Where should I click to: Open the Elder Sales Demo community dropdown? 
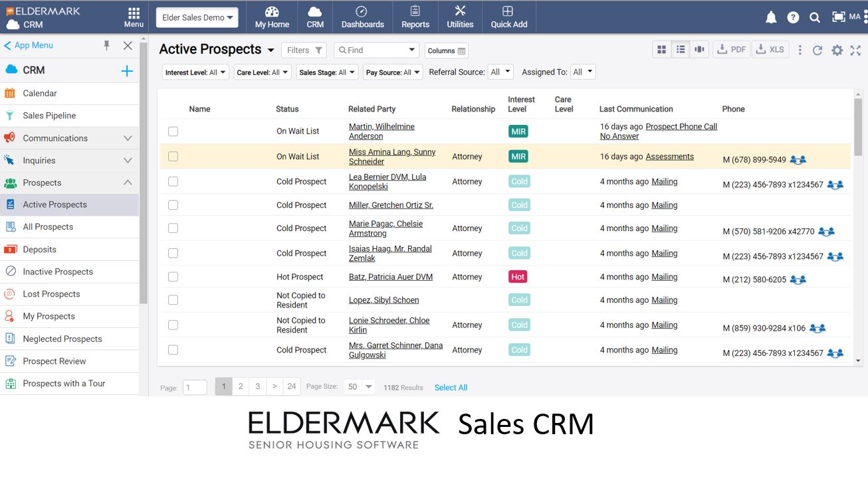197,18
